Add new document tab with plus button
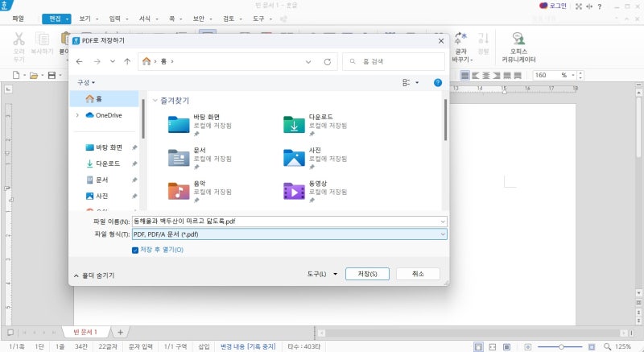This screenshot has width=644, height=352. 120,333
